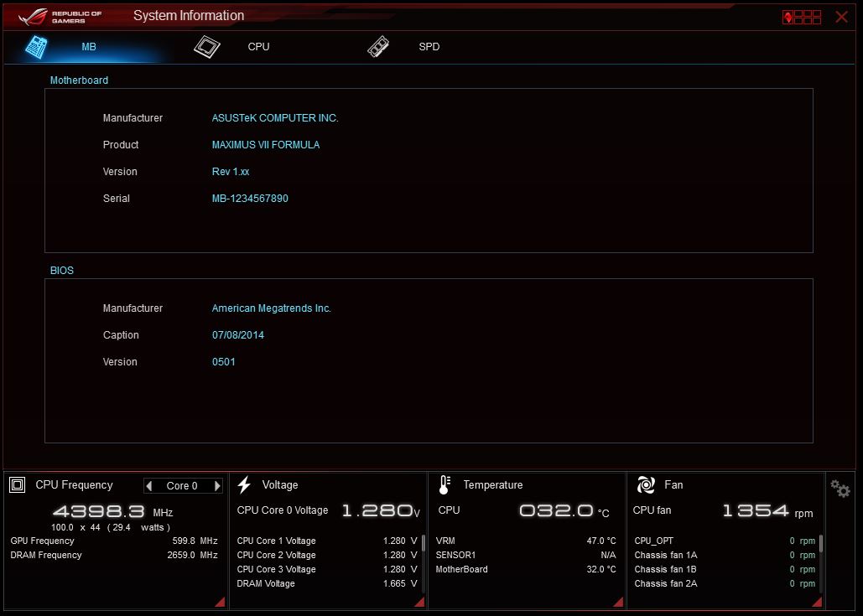Click the Chassis fan 1A row

725,555
